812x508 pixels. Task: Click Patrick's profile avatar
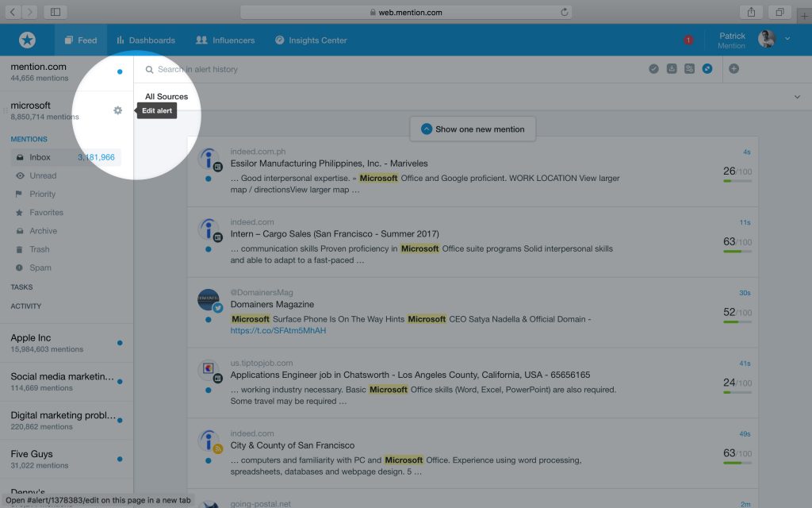pyautogui.click(x=767, y=39)
